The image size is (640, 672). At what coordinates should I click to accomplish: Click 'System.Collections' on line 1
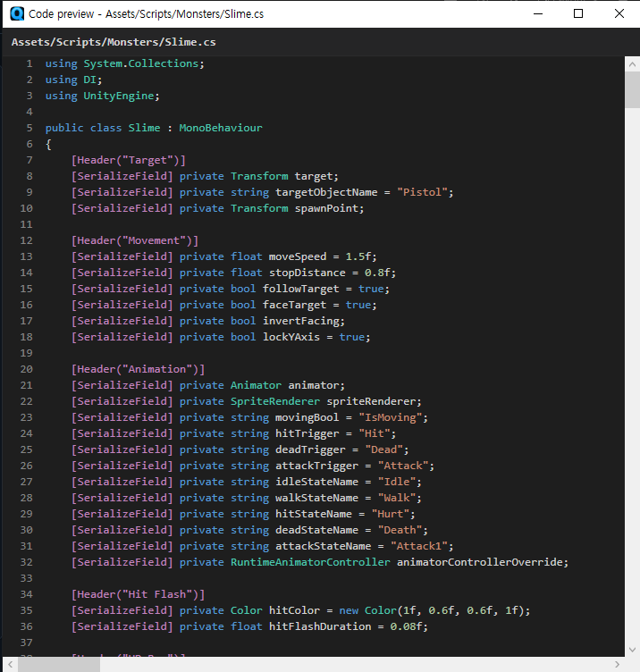pos(141,63)
